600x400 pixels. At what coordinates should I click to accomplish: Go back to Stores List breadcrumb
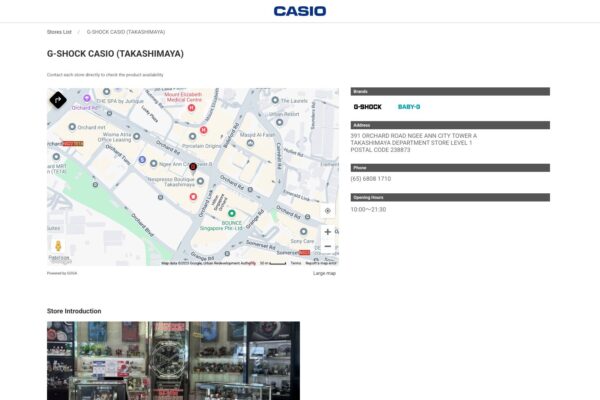tap(59, 32)
